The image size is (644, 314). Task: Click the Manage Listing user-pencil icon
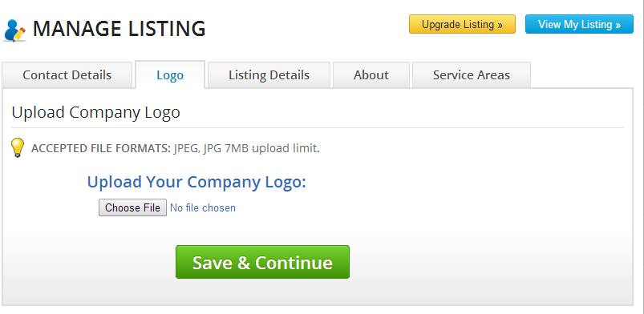[x=14, y=30]
